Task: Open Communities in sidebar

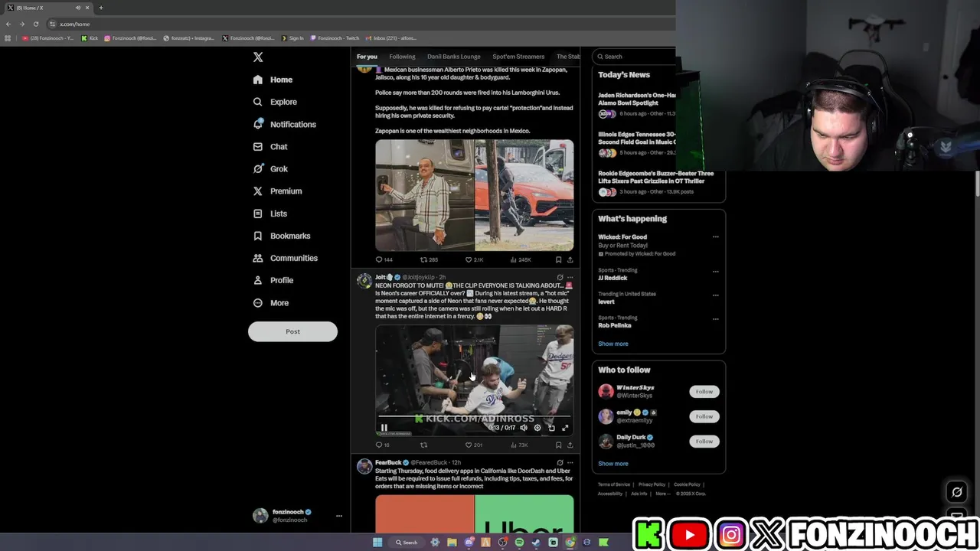Action: pos(285,258)
